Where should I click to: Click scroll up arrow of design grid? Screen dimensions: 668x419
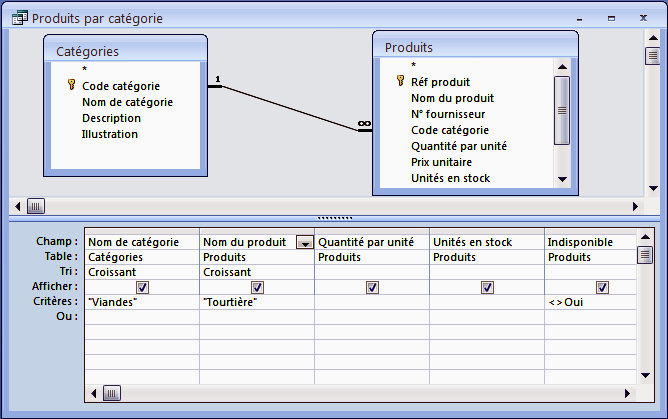point(645,237)
